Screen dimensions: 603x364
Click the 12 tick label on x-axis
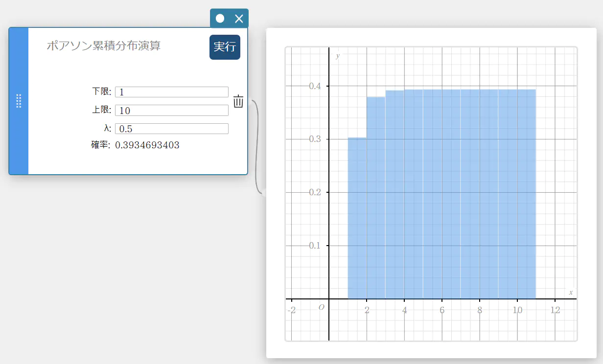coord(555,310)
